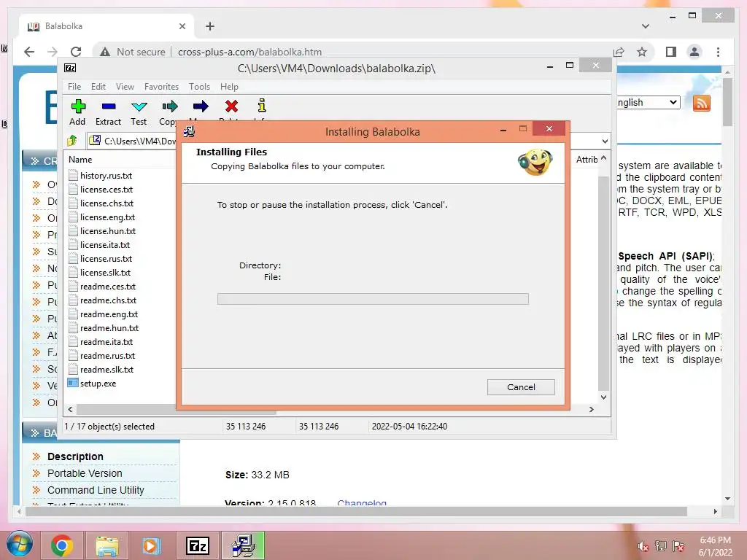Open the Command Line Utility link
The height and width of the screenshot is (560, 747).
[96, 490]
